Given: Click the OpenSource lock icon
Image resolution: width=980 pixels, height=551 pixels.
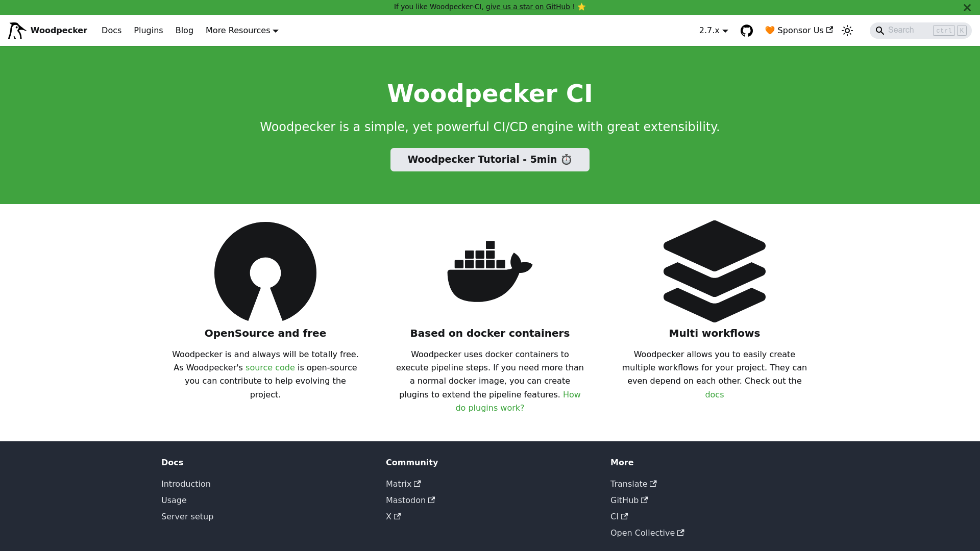Looking at the screenshot, I should (265, 272).
